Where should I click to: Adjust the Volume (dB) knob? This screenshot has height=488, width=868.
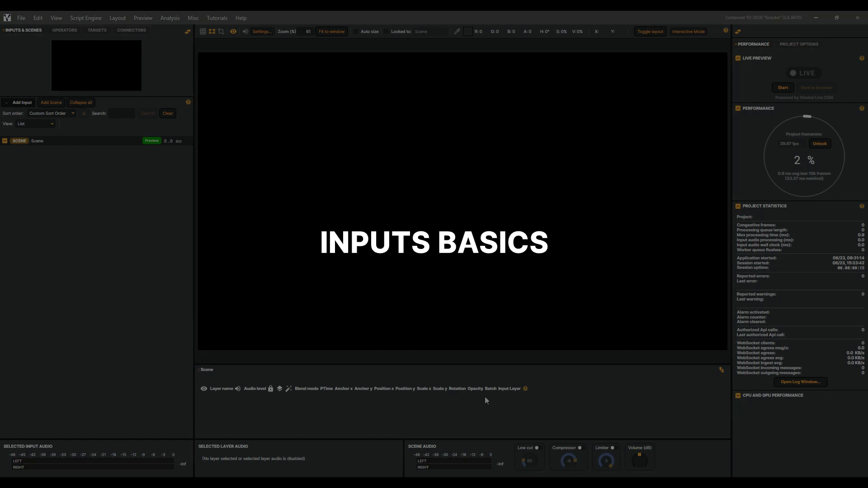[639, 461]
